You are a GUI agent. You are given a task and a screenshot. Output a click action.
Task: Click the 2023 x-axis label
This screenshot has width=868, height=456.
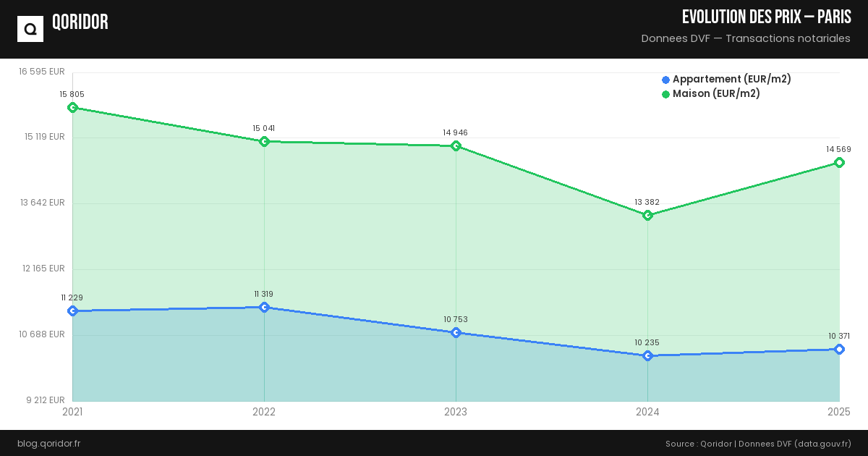pos(456,412)
